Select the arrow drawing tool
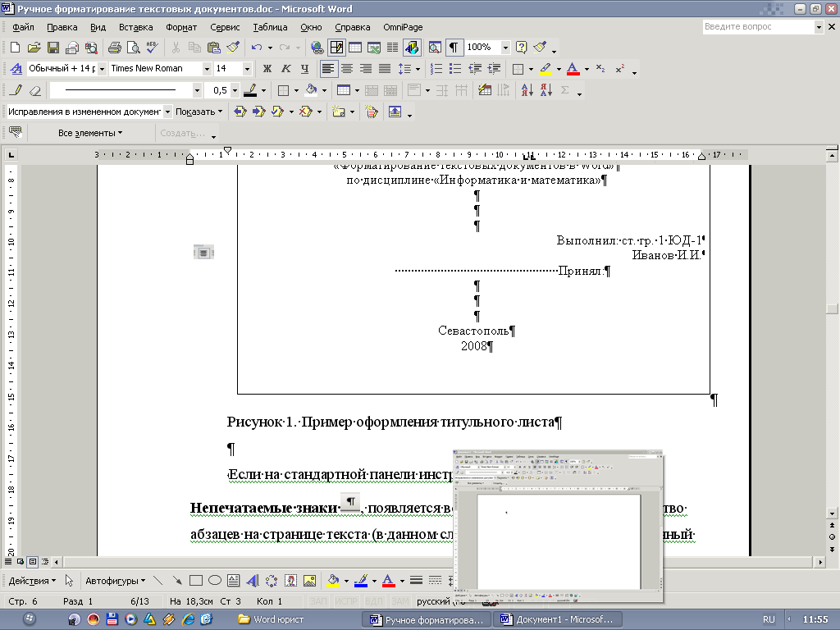 [x=177, y=581]
